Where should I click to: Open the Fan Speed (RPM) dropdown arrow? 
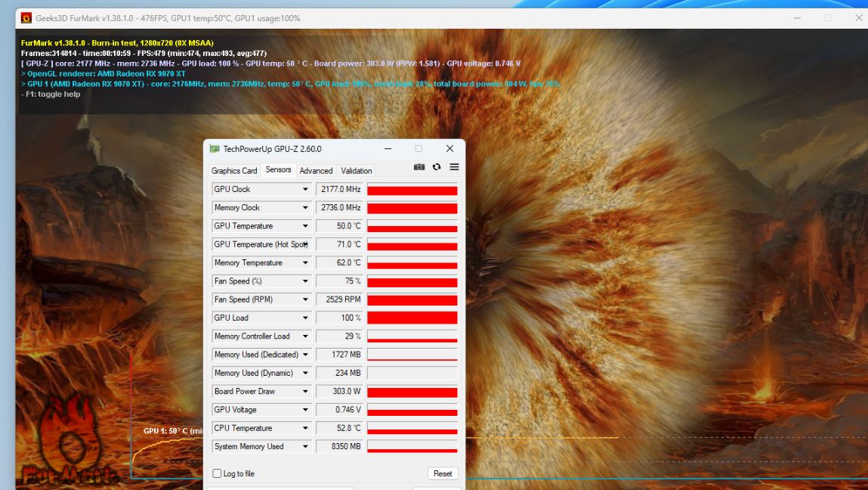point(305,300)
